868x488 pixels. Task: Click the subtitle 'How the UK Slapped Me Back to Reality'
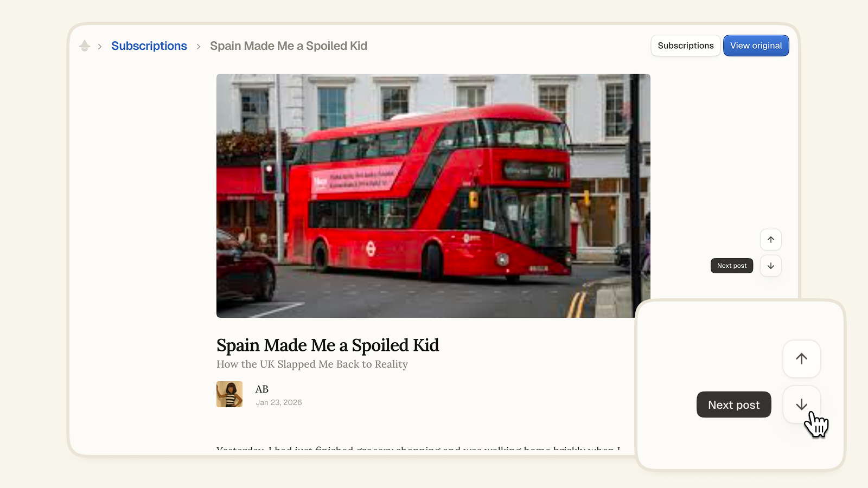312,364
